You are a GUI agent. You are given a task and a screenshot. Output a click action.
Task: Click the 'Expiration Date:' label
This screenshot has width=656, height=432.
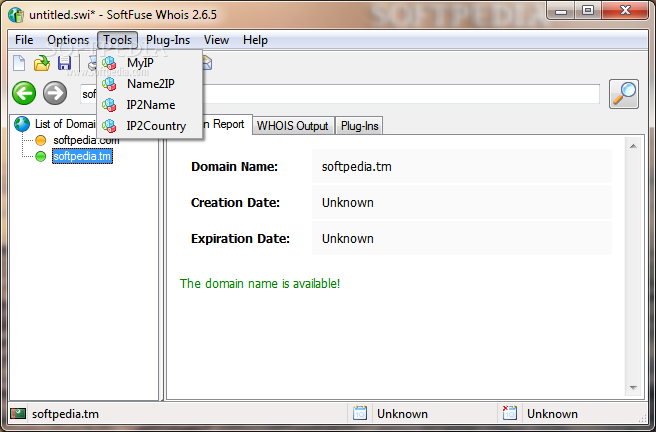(240, 239)
